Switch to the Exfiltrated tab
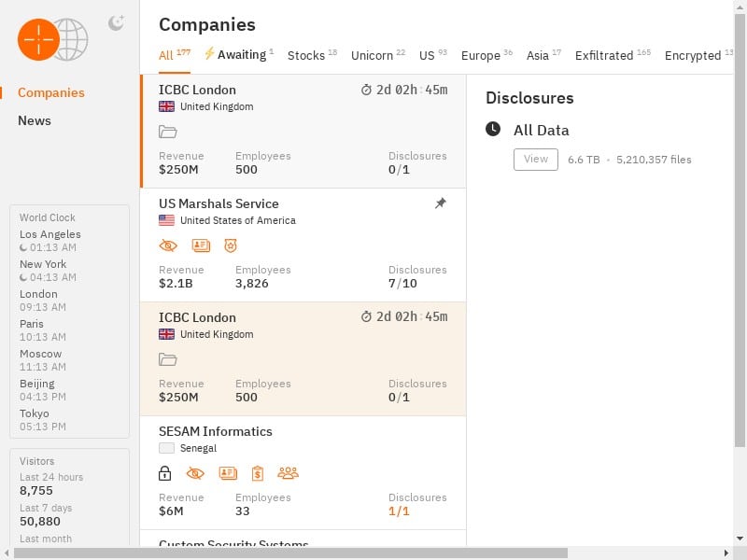Image resolution: width=747 pixels, height=560 pixels. pyautogui.click(x=613, y=55)
